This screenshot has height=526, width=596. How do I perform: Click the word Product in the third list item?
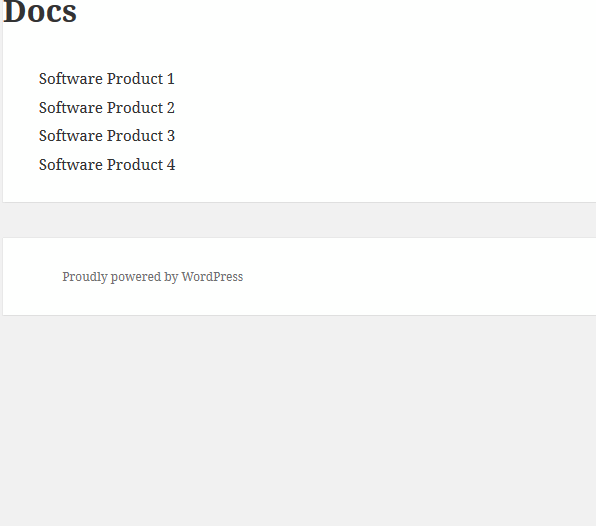click(x=135, y=136)
